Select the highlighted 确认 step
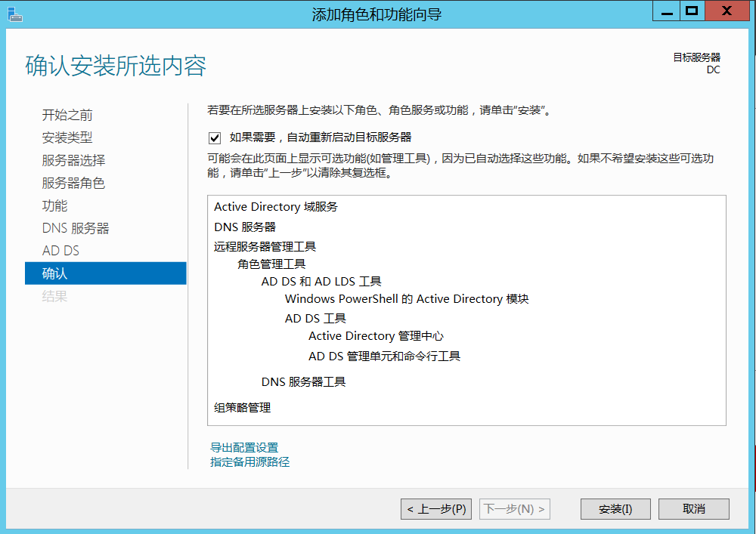 (x=54, y=273)
